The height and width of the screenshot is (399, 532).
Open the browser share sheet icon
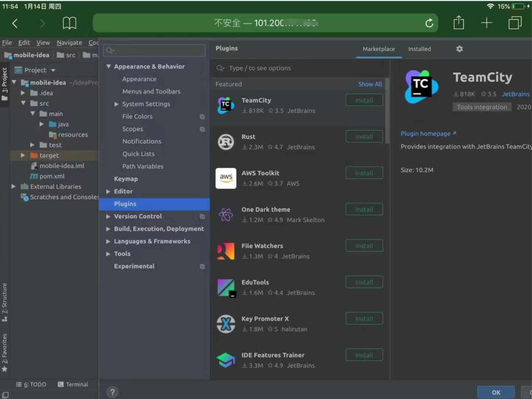[x=459, y=22]
